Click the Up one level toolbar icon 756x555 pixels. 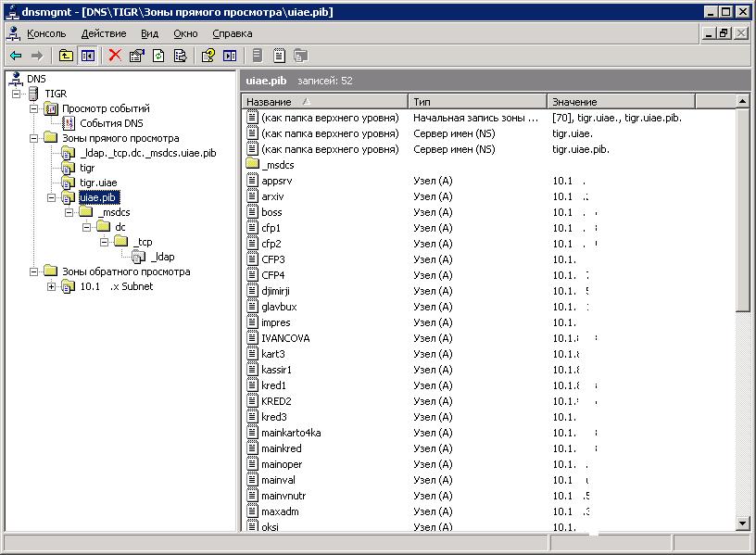click(67, 56)
